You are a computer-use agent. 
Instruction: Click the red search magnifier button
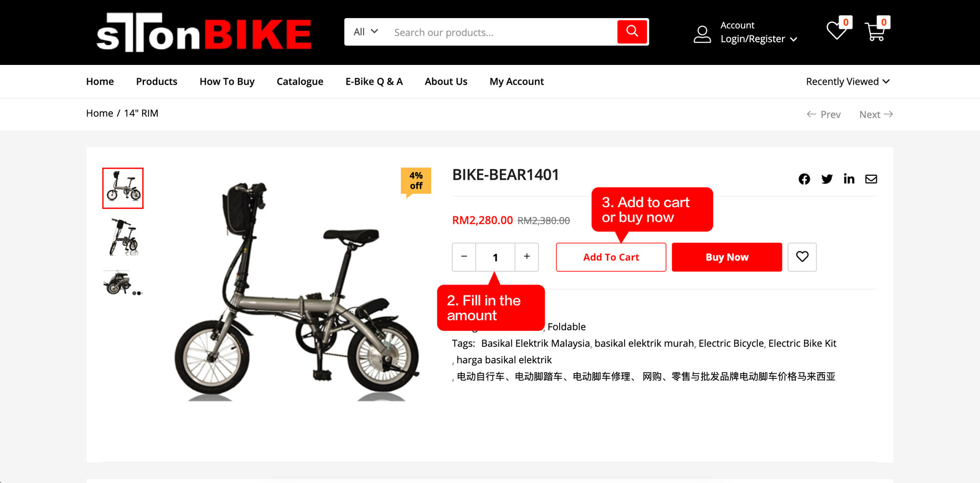tap(632, 32)
